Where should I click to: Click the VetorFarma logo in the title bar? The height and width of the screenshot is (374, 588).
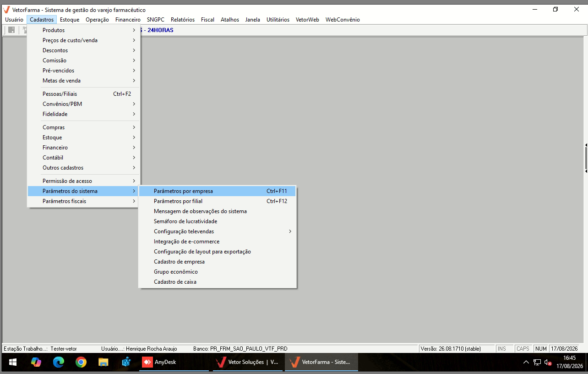6,10
